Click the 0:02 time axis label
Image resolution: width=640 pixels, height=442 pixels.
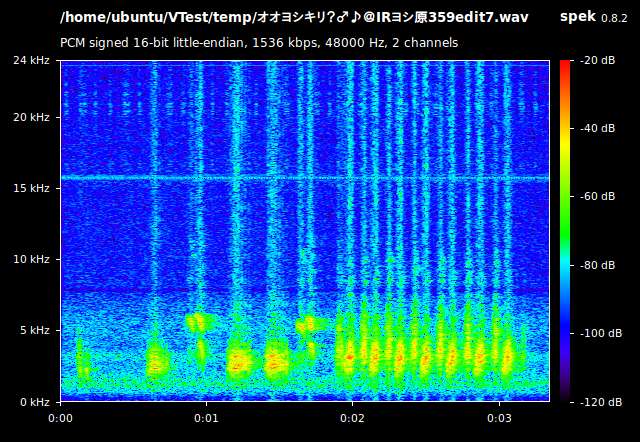(352, 418)
